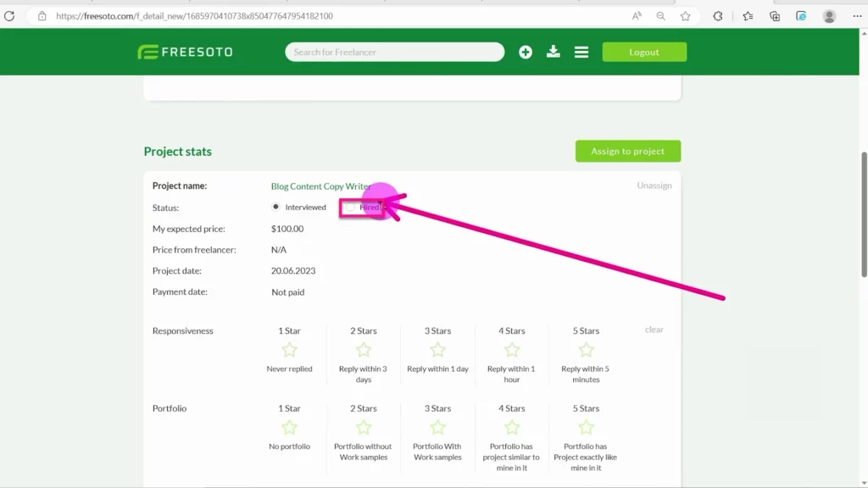The image size is (868, 488).
Task: Click the Reply within 1 hour text
Action: [x=511, y=374]
